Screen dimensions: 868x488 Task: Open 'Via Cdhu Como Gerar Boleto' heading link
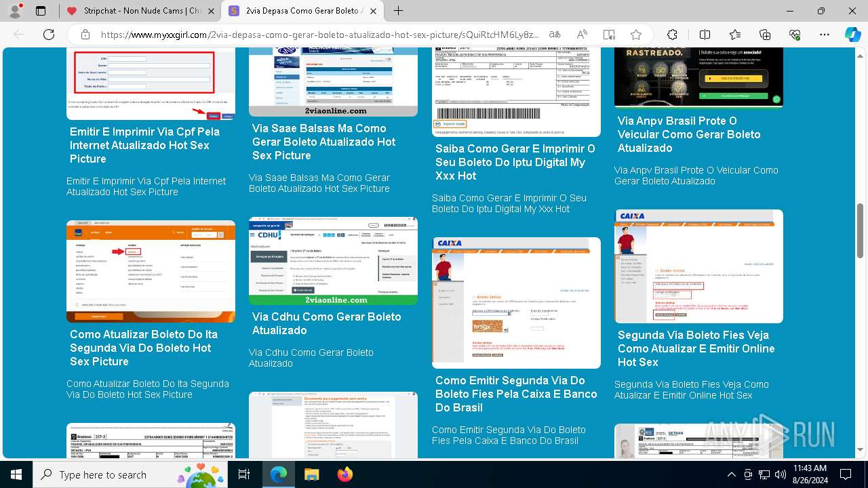pyautogui.click(x=326, y=323)
